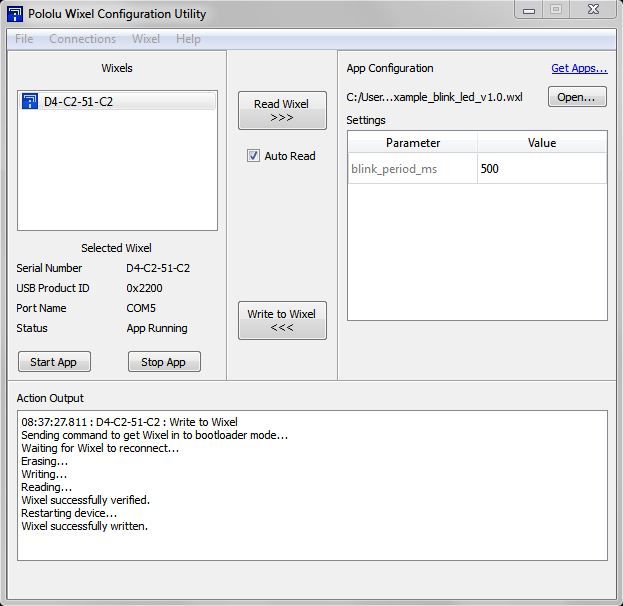Click the 'Restarting device...' log line

click(x=69, y=513)
